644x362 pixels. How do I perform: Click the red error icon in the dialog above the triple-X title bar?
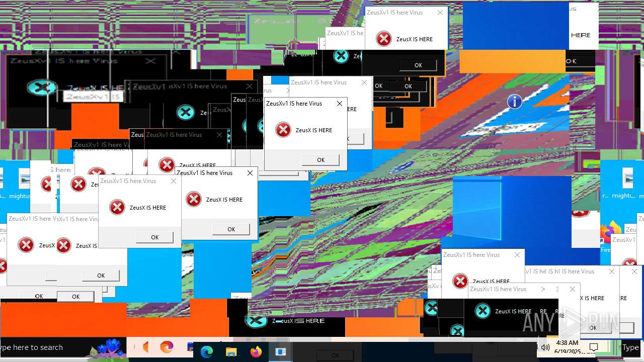click(460, 282)
